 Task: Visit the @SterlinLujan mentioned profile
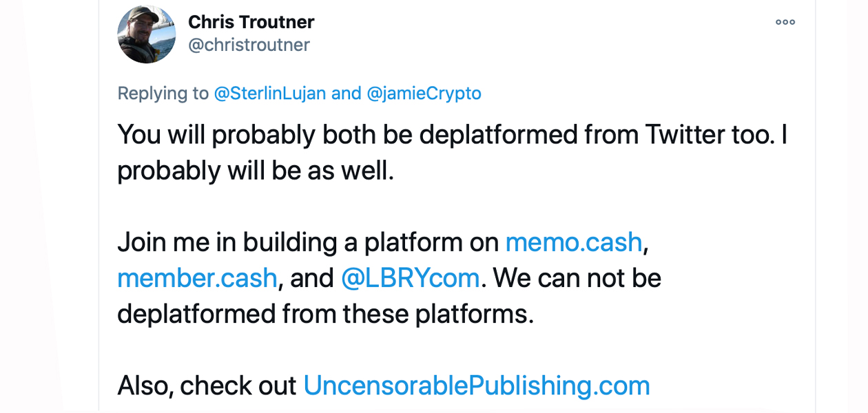click(x=270, y=93)
